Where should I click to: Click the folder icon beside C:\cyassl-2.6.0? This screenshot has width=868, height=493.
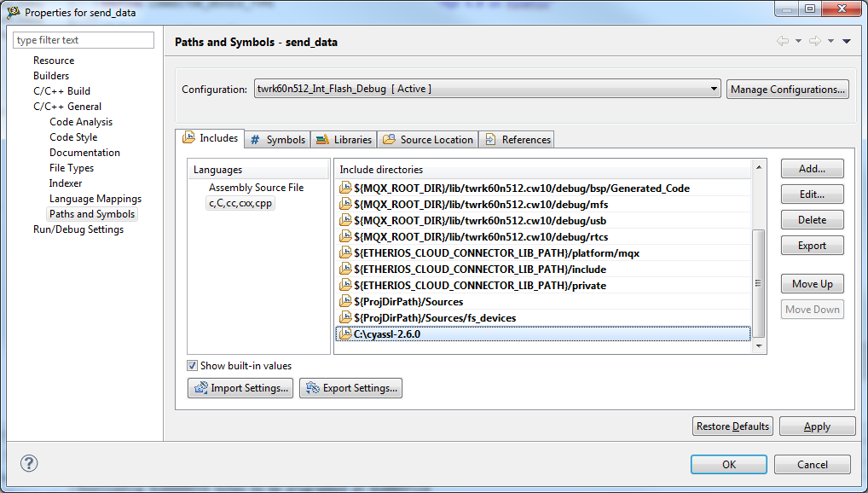[345, 334]
